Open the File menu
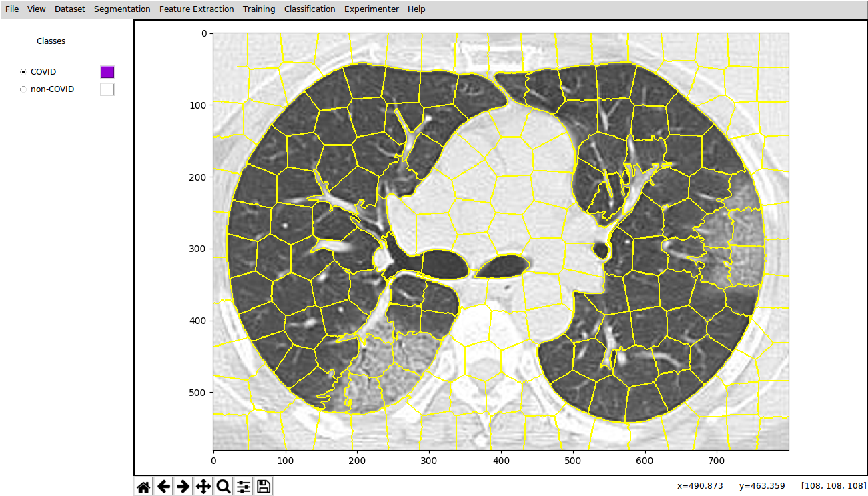Image resolution: width=868 pixels, height=496 pixels. coord(12,9)
